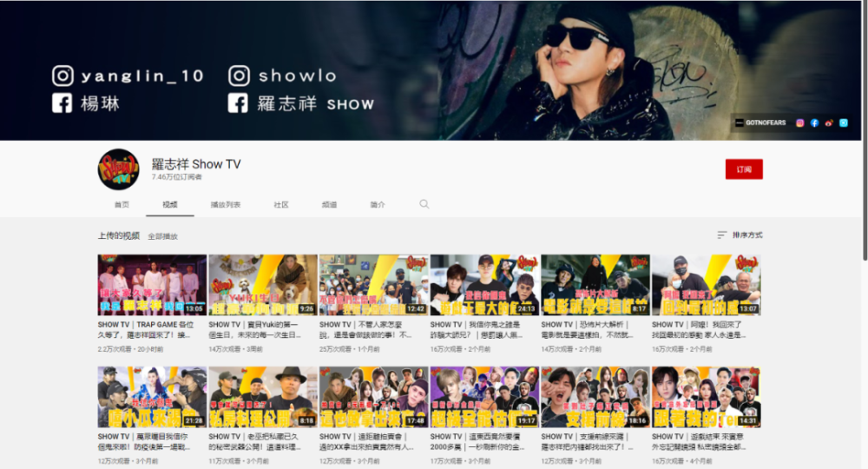This screenshot has width=868, height=469.
Task: Open the blue Facebook icon link in banner corner
Action: tap(814, 123)
